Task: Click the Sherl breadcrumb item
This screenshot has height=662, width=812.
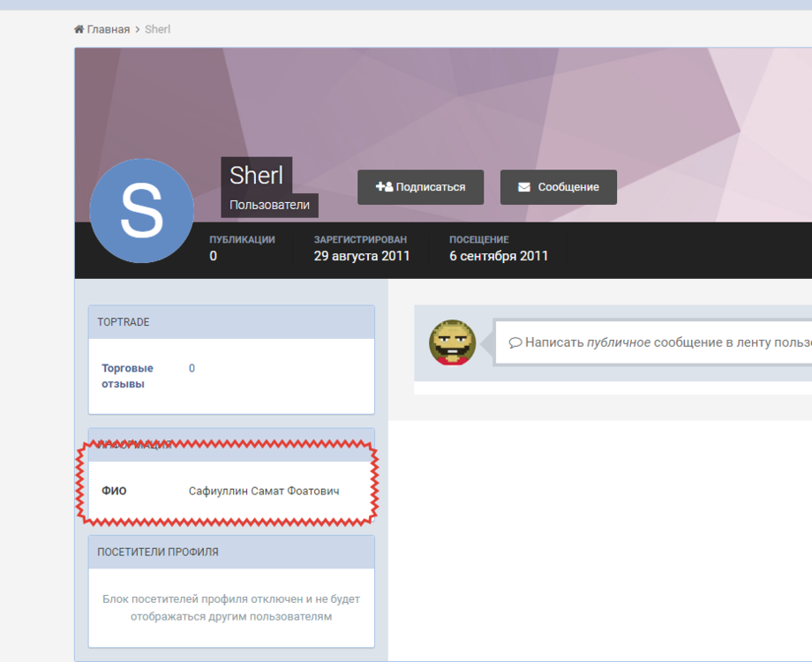Action: point(157,29)
